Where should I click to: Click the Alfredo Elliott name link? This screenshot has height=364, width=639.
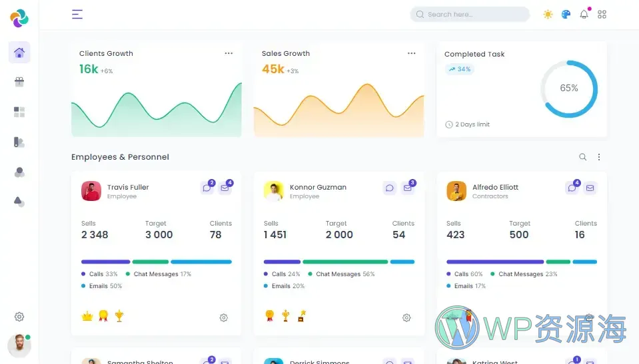coord(495,187)
